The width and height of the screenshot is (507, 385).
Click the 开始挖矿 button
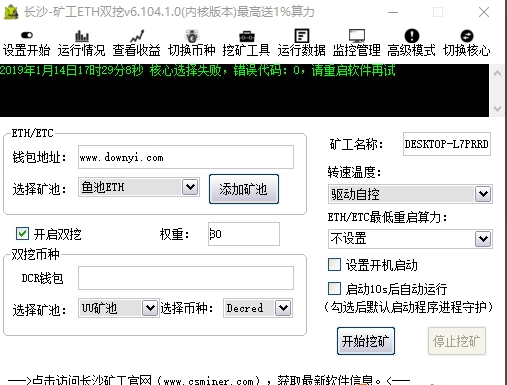click(366, 341)
